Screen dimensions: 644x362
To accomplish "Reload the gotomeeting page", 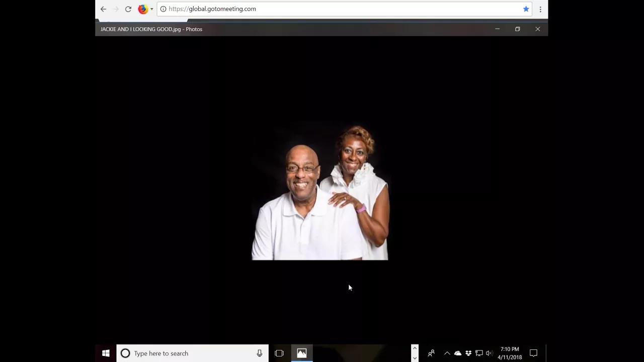I will click(128, 9).
